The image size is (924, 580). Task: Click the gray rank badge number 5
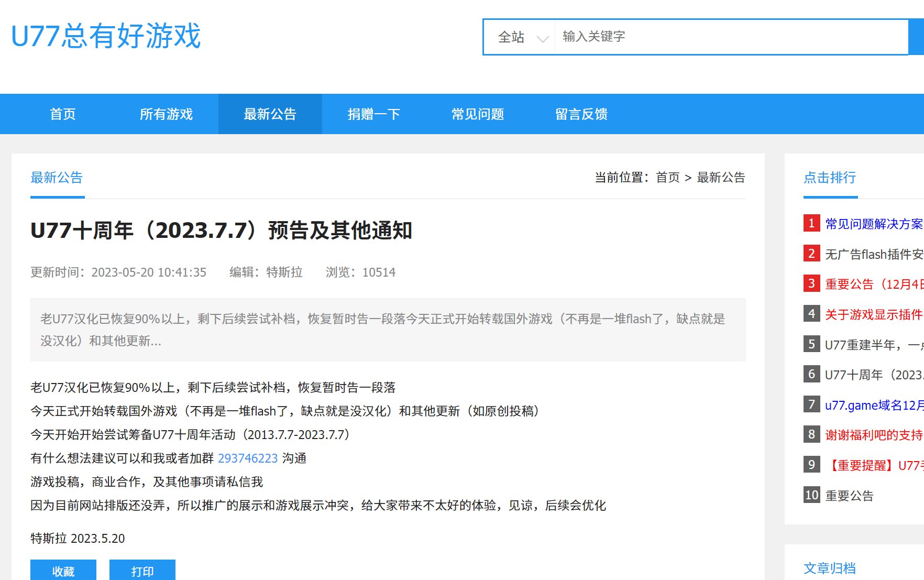pos(812,344)
